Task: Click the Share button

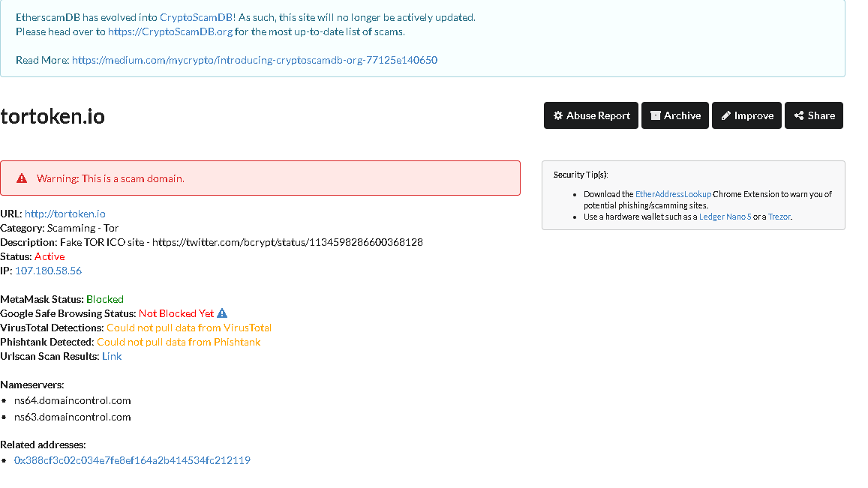Action: pyautogui.click(x=814, y=115)
